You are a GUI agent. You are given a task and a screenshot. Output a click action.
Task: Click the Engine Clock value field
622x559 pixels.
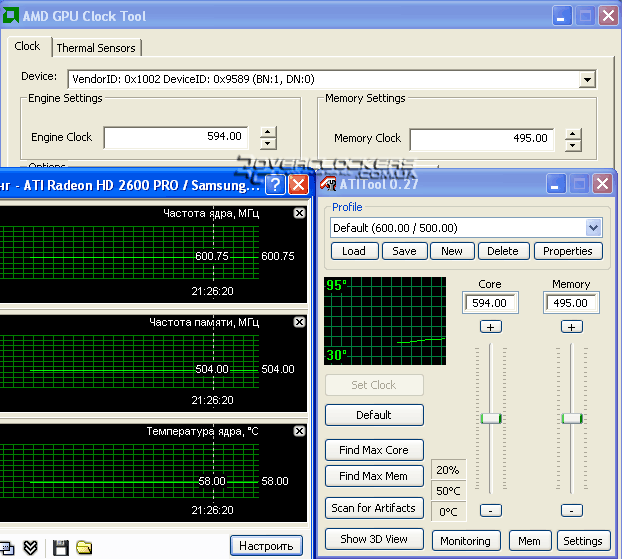(176, 138)
